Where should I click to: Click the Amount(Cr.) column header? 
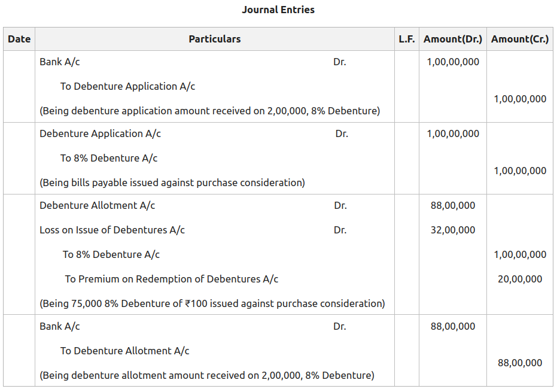(519, 39)
